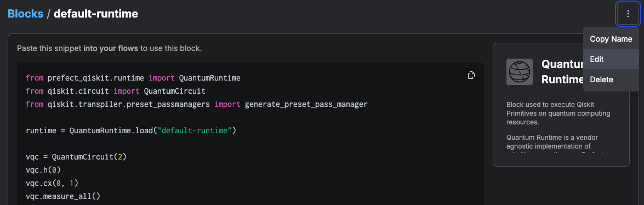
Task: Copy the code snippet with the clipboard icon
Action: [471, 75]
